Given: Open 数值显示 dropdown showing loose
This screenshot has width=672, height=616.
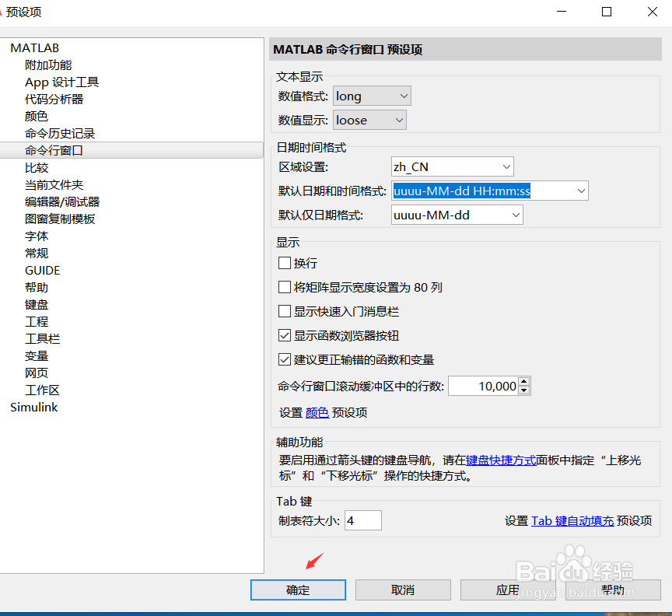Looking at the screenshot, I should tap(369, 120).
